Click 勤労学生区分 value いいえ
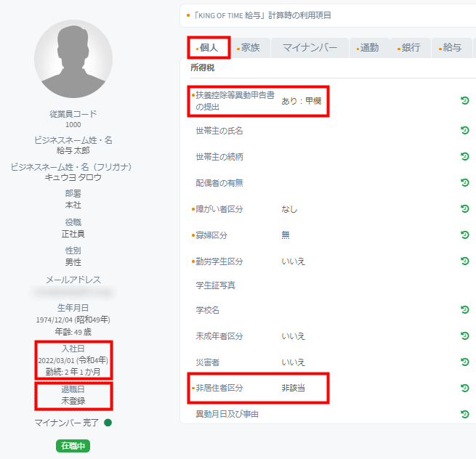This screenshot has width=476, height=459. pos(293,261)
